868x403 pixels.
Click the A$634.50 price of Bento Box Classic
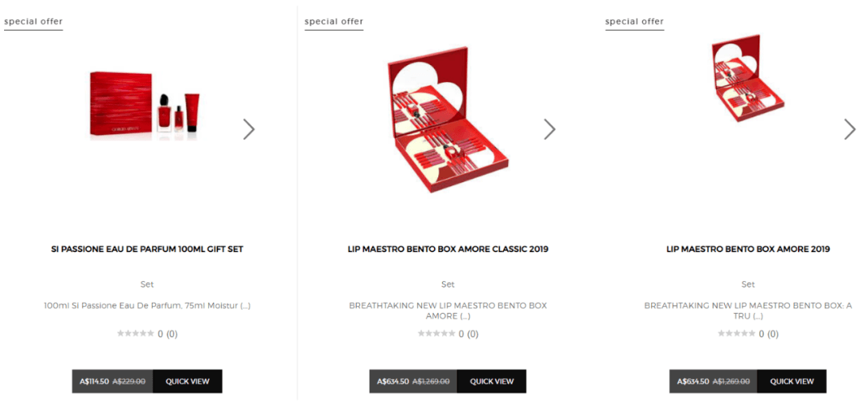pyautogui.click(x=393, y=381)
